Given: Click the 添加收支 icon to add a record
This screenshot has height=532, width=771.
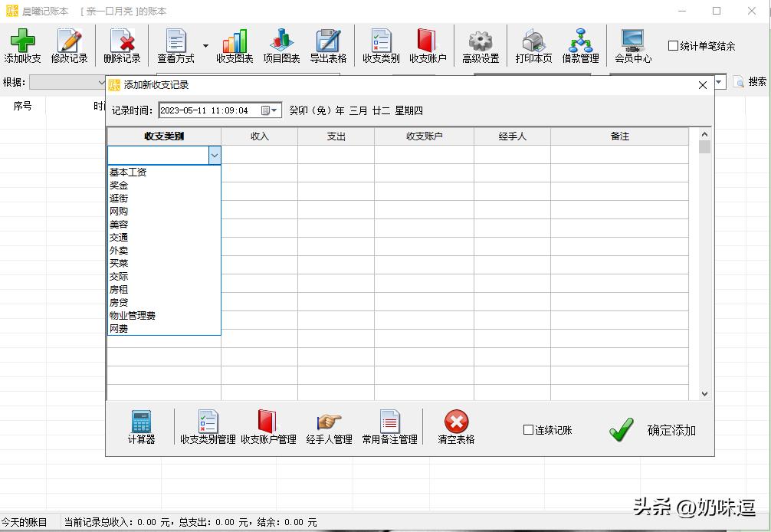Looking at the screenshot, I should (x=22, y=44).
